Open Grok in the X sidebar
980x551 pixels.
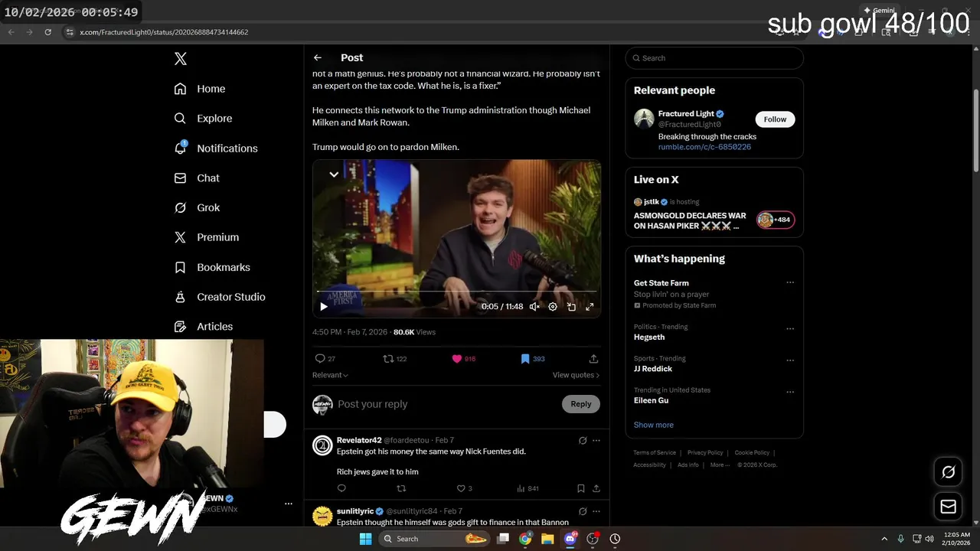point(197,207)
